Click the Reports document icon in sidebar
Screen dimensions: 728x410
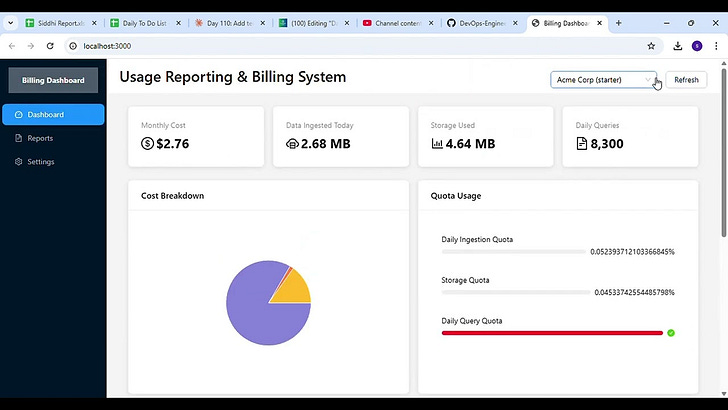pos(19,138)
